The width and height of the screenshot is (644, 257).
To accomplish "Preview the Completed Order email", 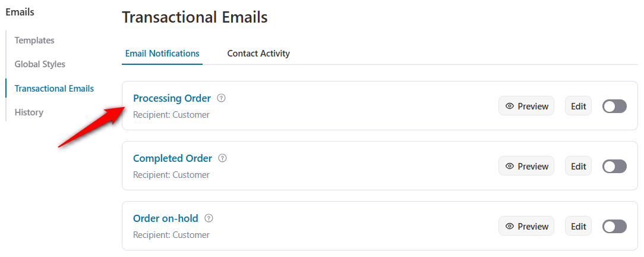I will click(x=526, y=166).
